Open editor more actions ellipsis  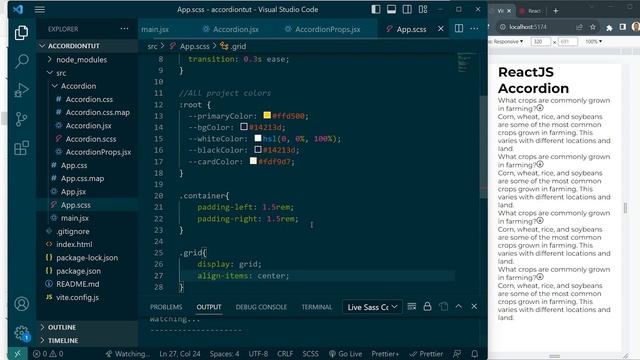tap(474, 28)
